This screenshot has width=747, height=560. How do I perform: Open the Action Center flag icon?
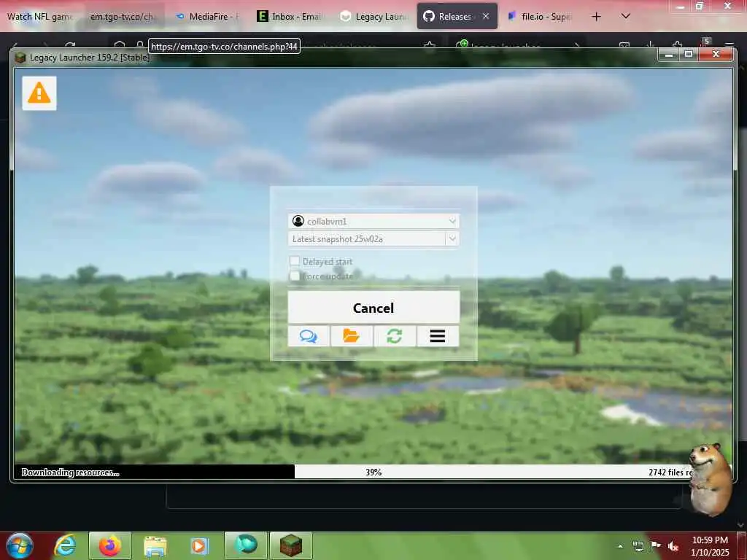tap(656, 545)
